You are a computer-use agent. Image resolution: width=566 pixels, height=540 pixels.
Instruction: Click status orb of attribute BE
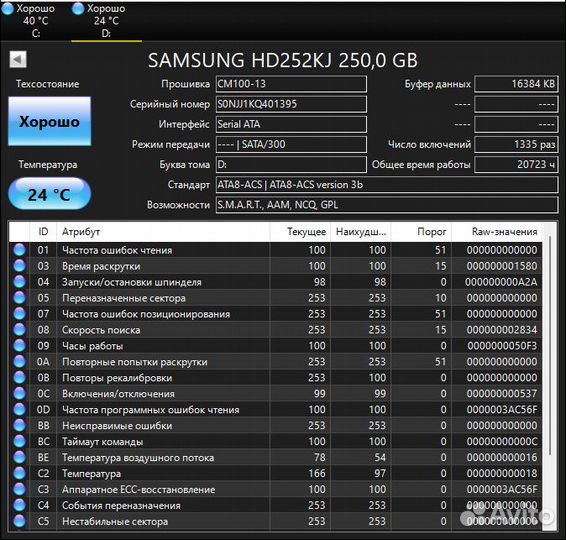tap(19, 457)
